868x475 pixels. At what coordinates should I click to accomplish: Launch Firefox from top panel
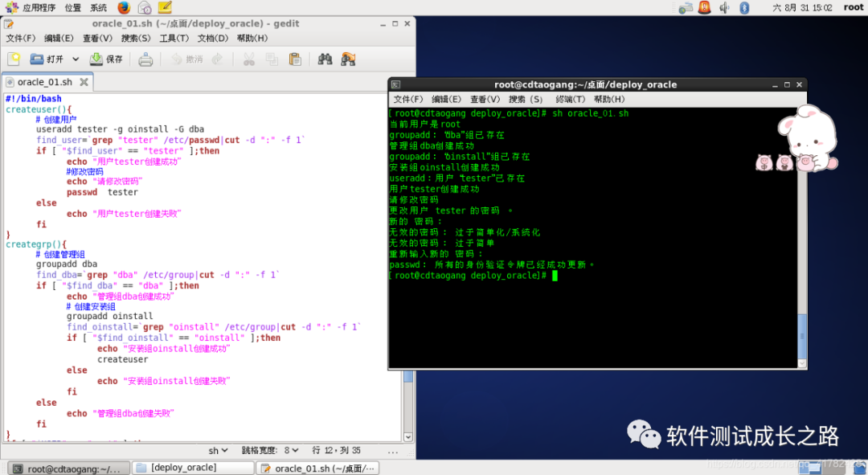click(124, 7)
